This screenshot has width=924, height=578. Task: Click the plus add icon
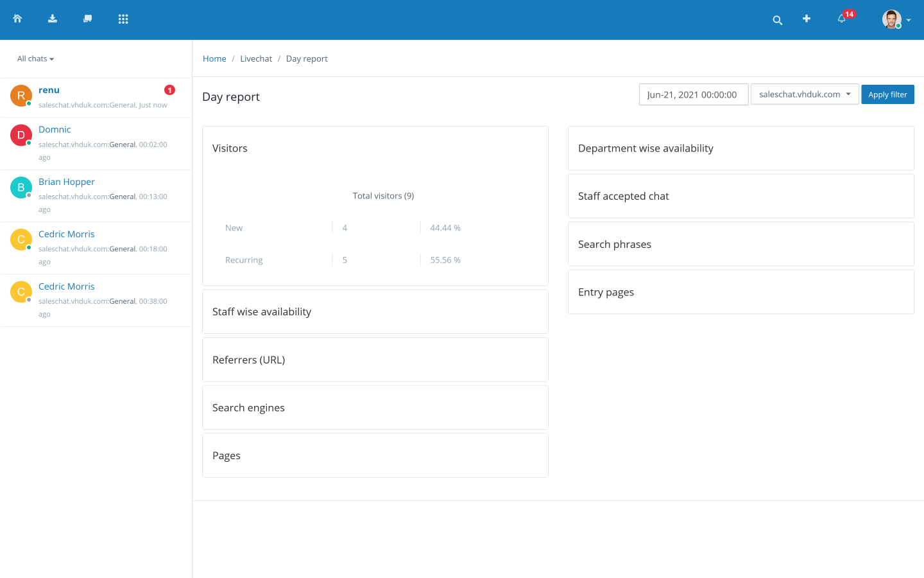click(x=807, y=19)
